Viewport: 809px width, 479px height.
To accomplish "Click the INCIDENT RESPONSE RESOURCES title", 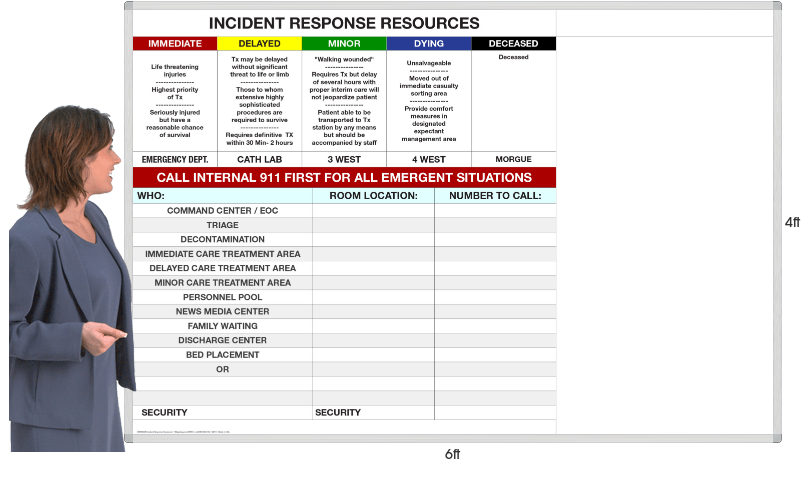I will [344, 23].
